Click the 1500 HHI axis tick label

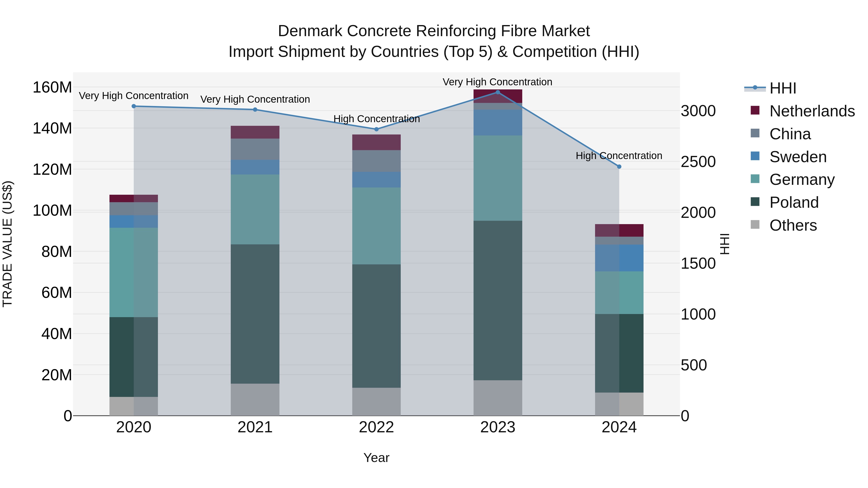click(x=698, y=263)
